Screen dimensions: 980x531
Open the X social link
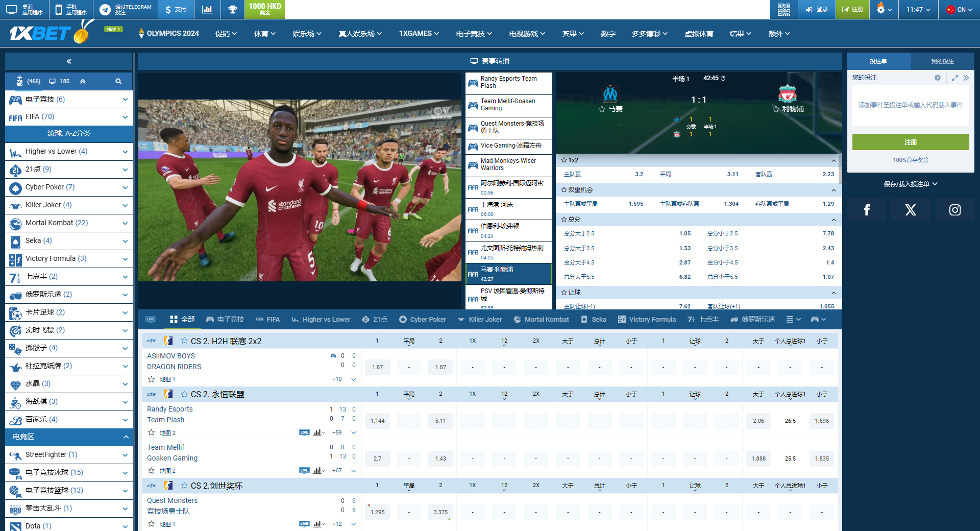tap(910, 210)
